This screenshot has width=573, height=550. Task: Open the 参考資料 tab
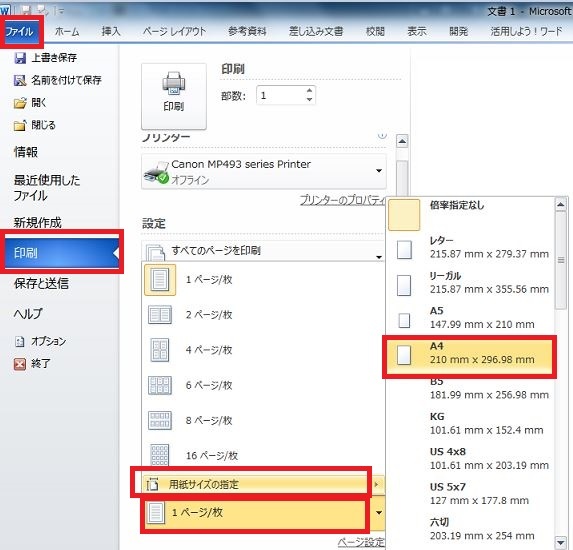pos(247,32)
